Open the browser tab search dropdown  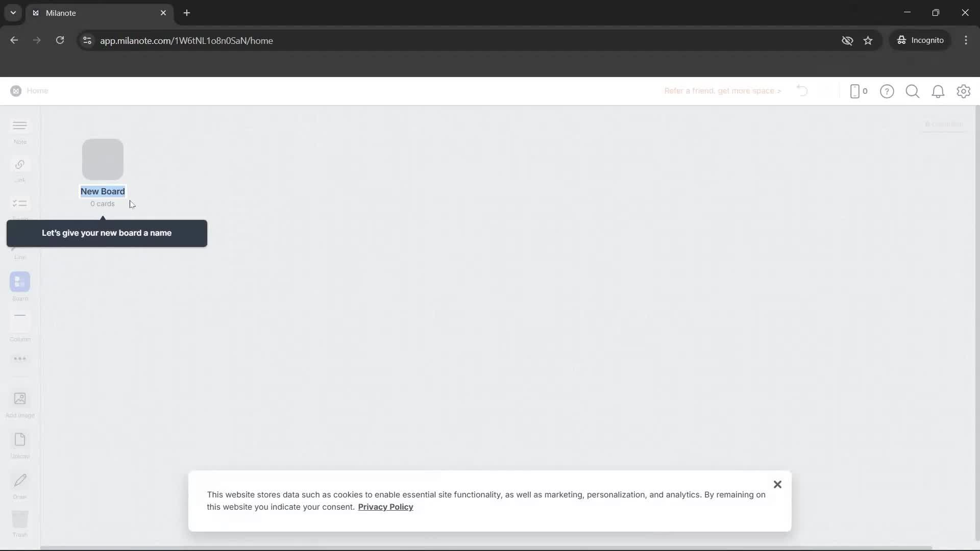(x=13, y=13)
